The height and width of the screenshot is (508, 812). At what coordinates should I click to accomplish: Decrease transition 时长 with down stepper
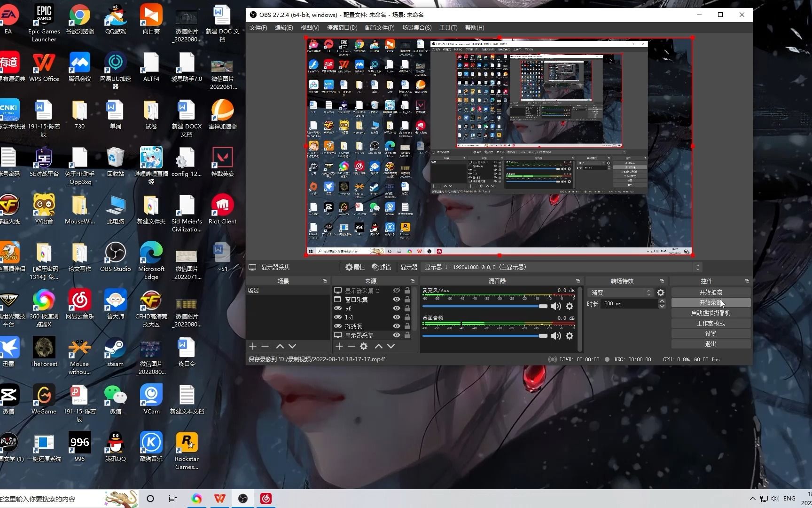[662, 306]
